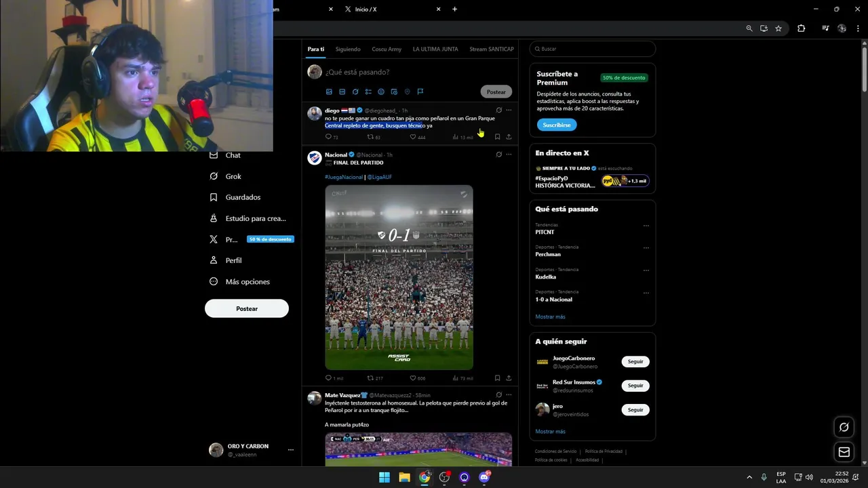Click the flag icon in composer toolbar
The height and width of the screenshot is (488, 868).
coord(420,91)
